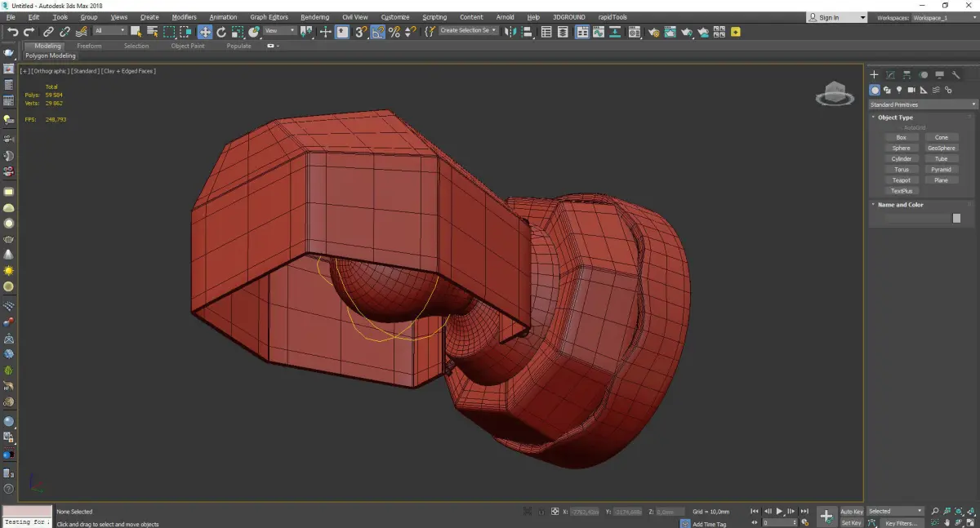
Task: Toggle Percent Snap
Action: (x=394, y=32)
